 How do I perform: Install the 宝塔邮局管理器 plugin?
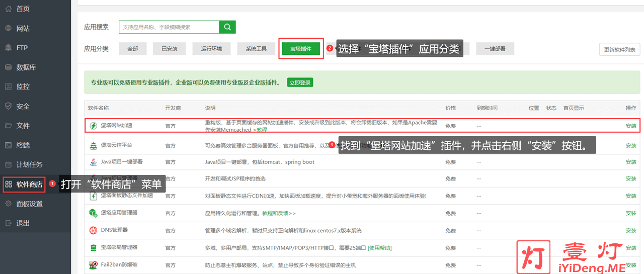coord(631,247)
